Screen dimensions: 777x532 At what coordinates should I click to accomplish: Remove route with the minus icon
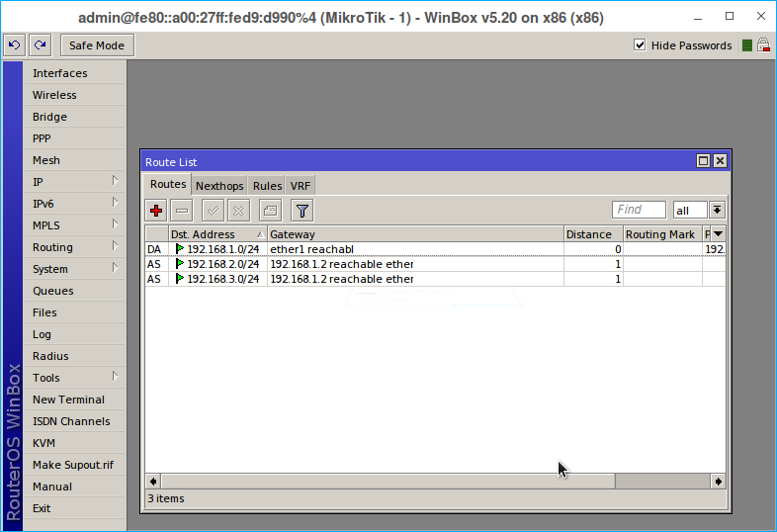click(182, 211)
